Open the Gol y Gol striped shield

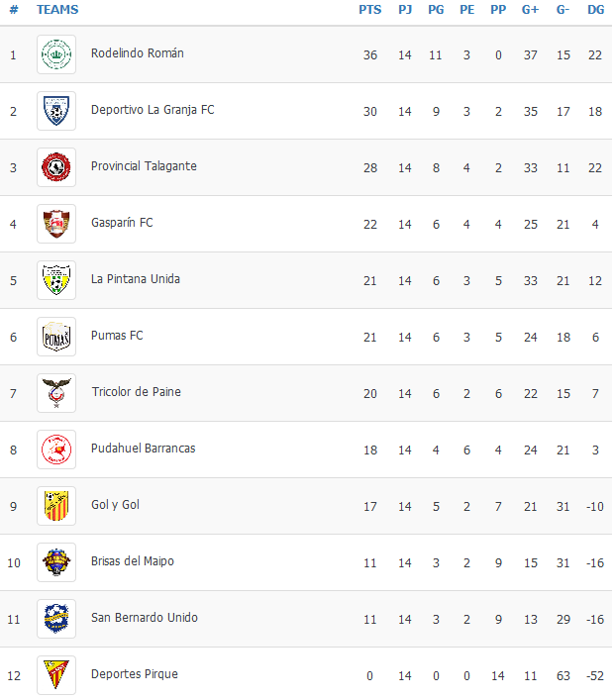tap(56, 506)
